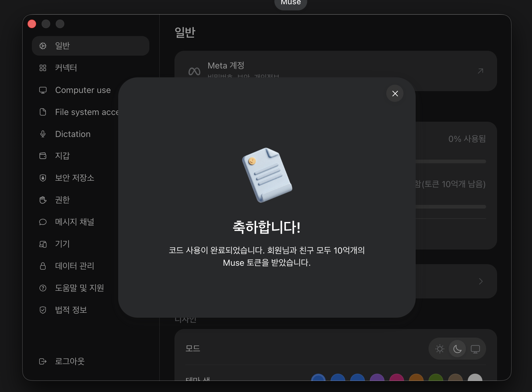Open the 커넥터 grid icon in sidebar
Screen dimensions: 532x392
(x=43, y=68)
